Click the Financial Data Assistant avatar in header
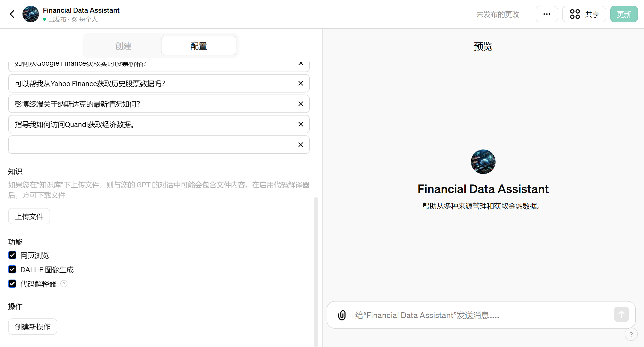 tap(31, 14)
